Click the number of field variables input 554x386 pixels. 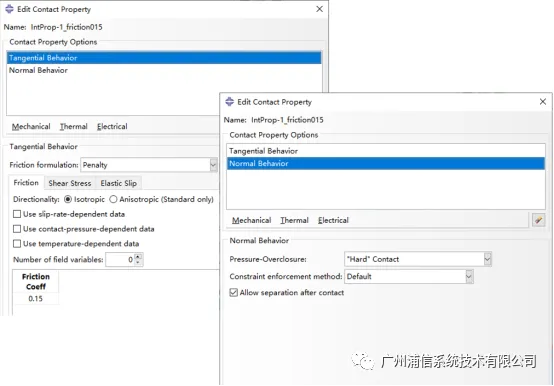120,260
